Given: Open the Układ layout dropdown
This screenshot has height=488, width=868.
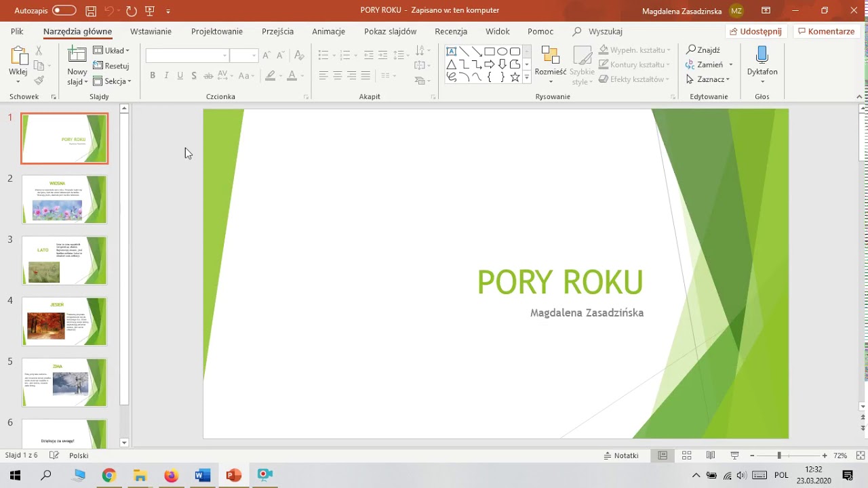Looking at the screenshot, I should coord(111,51).
